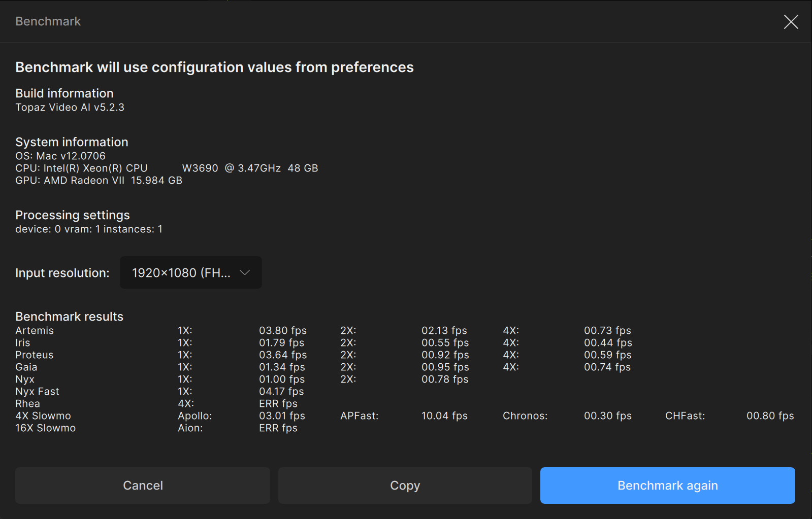This screenshot has height=519, width=812.
Task: Click the Aion label
Action: (x=190, y=428)
